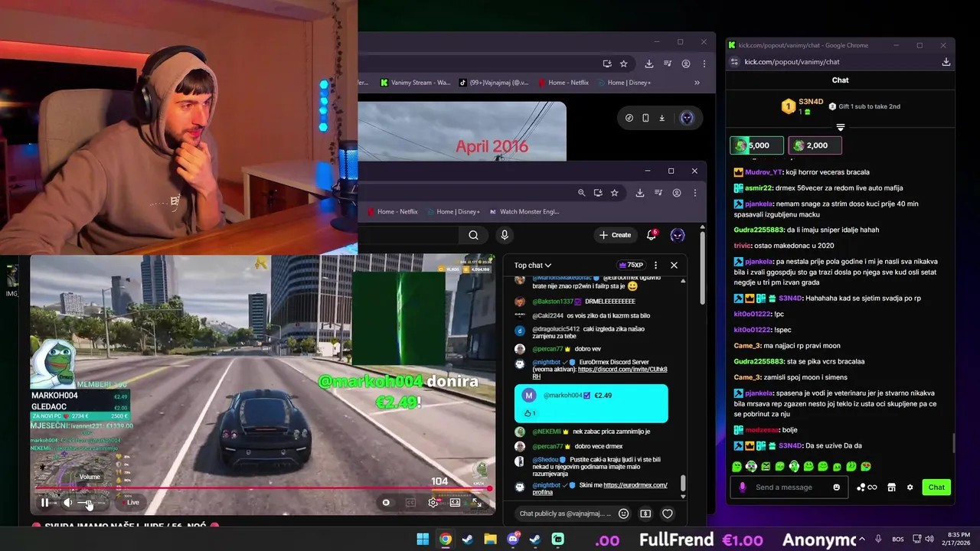Switch the YouTube player to theater mode

(455, 503)
